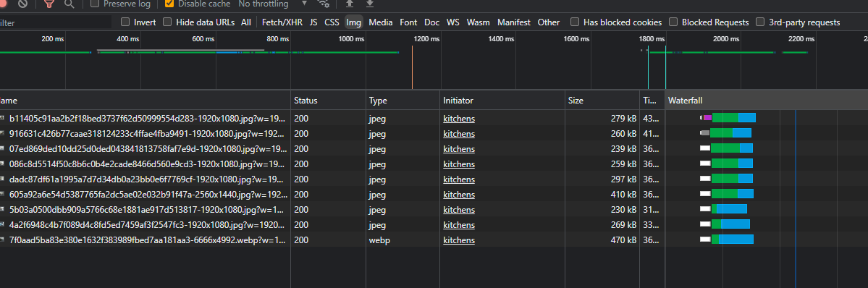This screenshot has height=288, width=868.
Task: Switch filter to Media requests
Action: click(380, 22)
